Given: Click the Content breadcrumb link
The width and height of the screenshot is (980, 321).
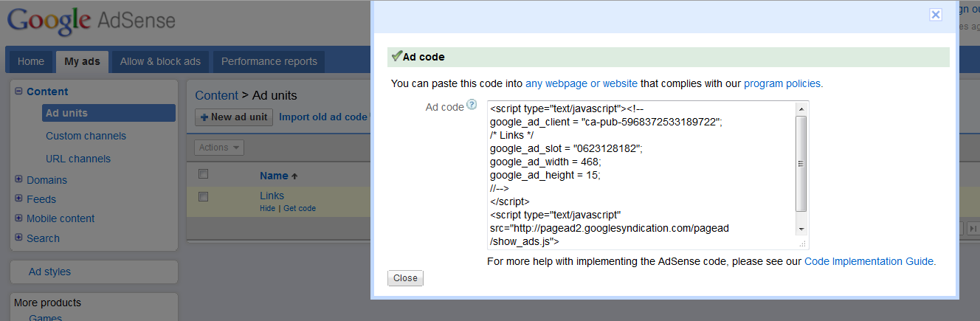Looking at the screenshot, I should click(x=216, y=95).
